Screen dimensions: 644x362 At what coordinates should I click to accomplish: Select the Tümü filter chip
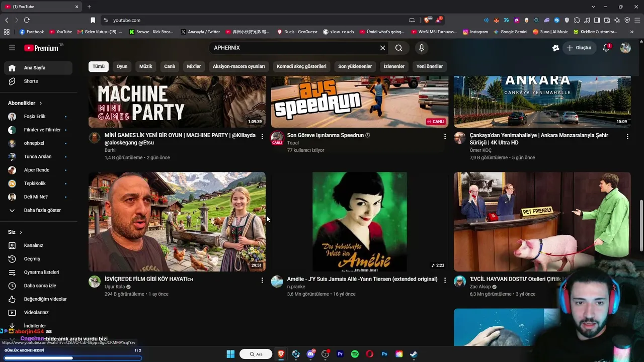[99, 66]
